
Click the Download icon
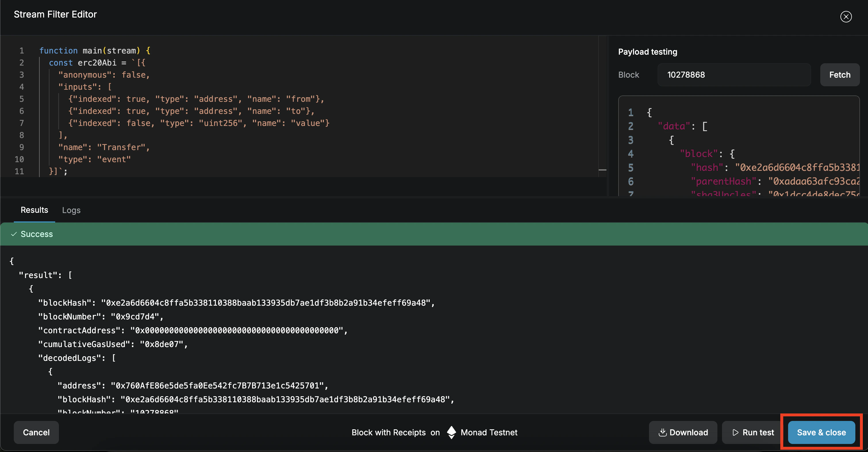[662, 432]
